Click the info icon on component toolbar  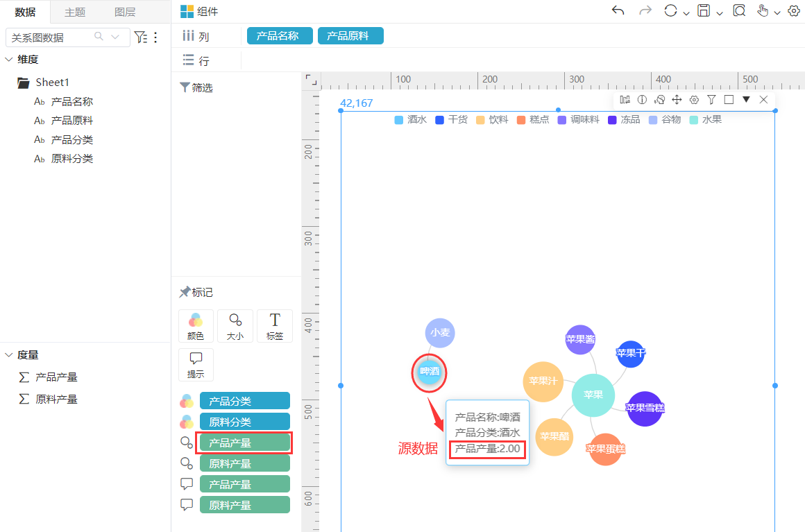point(642,99)
